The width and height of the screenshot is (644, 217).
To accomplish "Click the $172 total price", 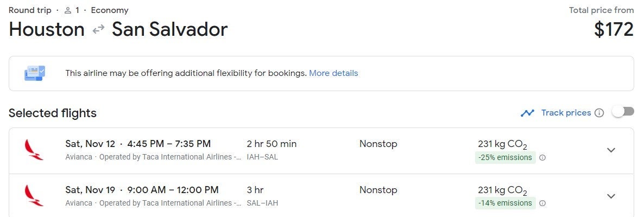I will pos(614,29).
